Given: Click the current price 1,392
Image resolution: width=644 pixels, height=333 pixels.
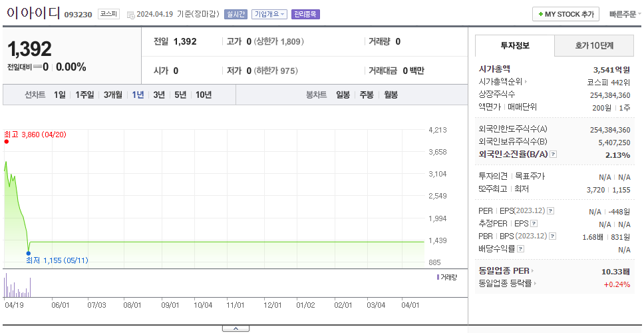Looking at the screenshot, I should [29, 49].
